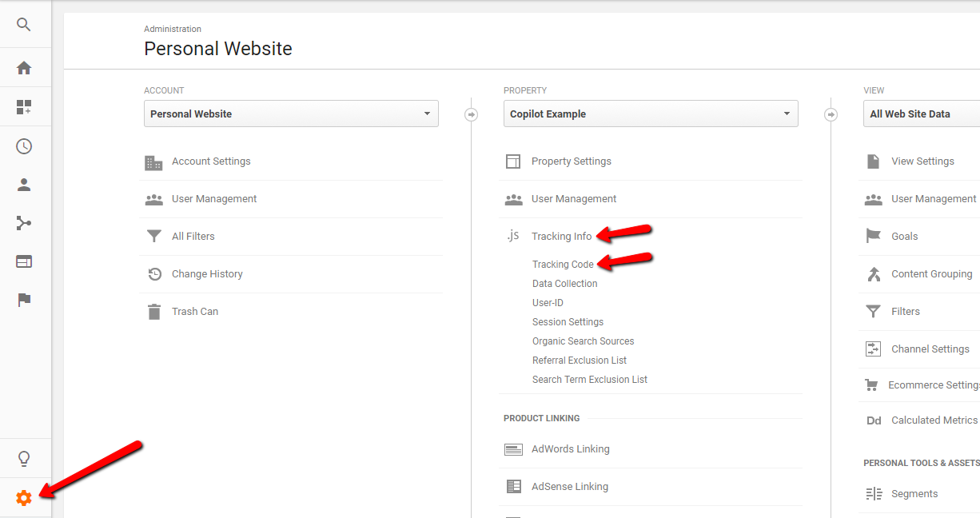Open Goals link in View column
The height and width of the screenshot is (518, 980).
[x=905, y=237]
